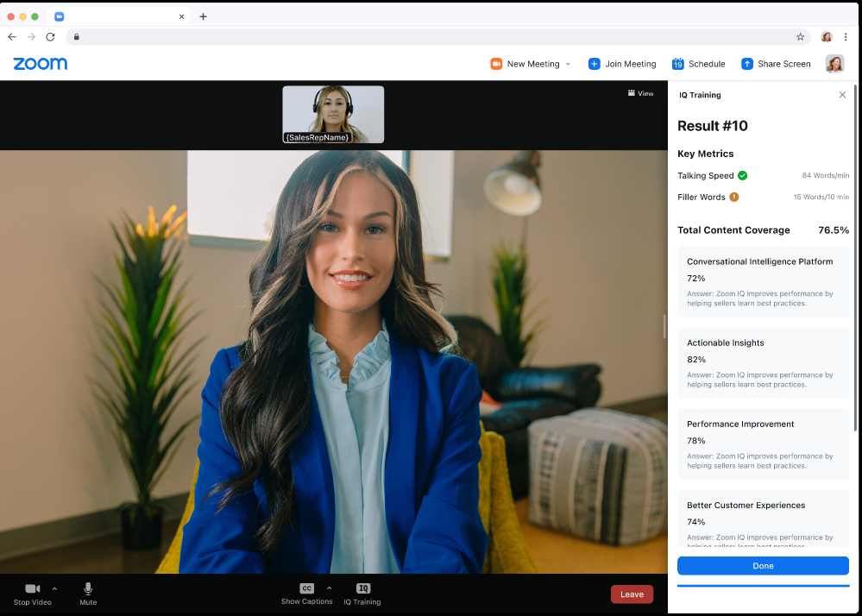This screenshot has height=616, width=862.
Task: Open the New Meeting camera icon
Action: coord(495,63)
